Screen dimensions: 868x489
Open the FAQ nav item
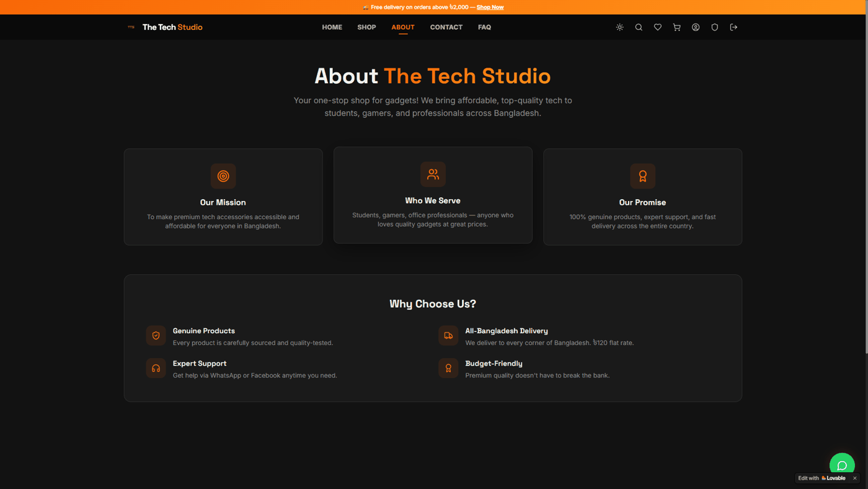pos(484,27)
